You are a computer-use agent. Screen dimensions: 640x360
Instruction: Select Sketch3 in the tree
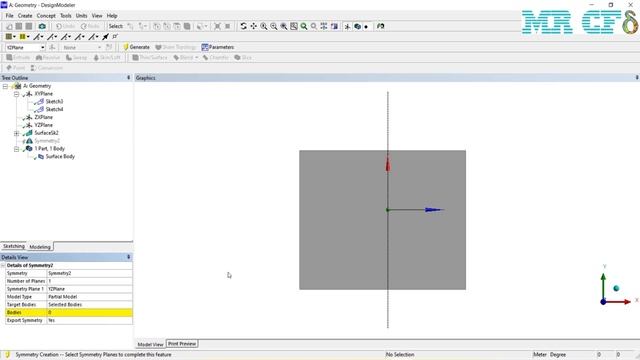(54, 101)
